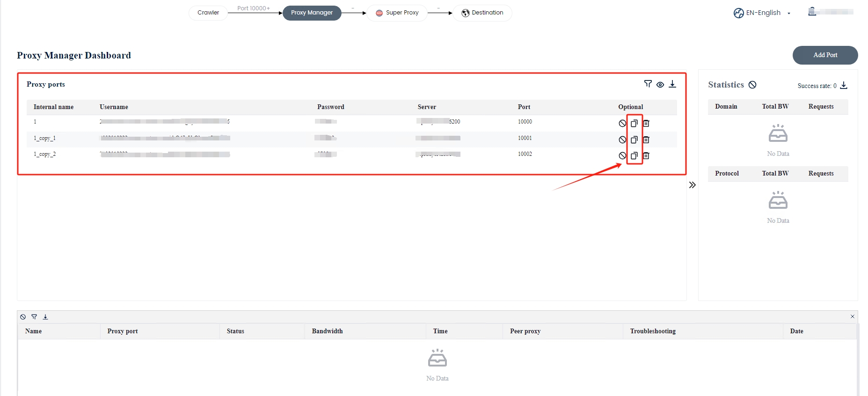Clear the Statistics panel data
Screen dimensions: 868x396
click(x=752, y=85)
